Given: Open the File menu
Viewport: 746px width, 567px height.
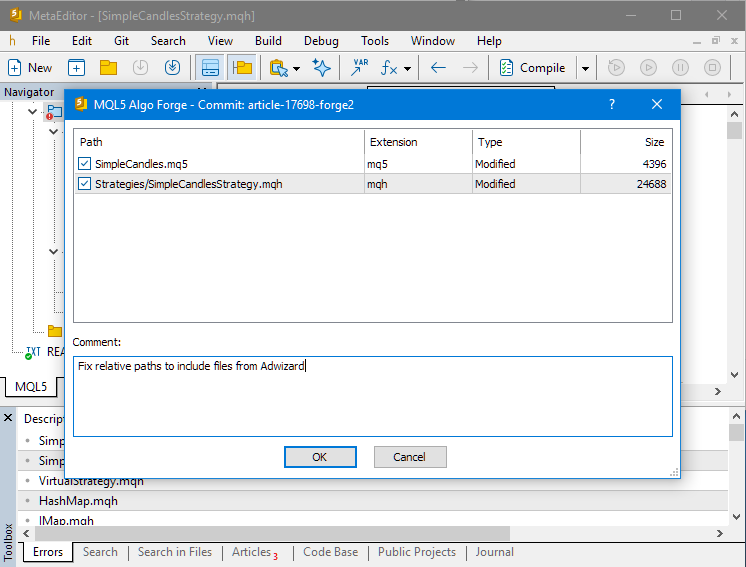Looking at the screenshot, I should (x=41, y=41).
